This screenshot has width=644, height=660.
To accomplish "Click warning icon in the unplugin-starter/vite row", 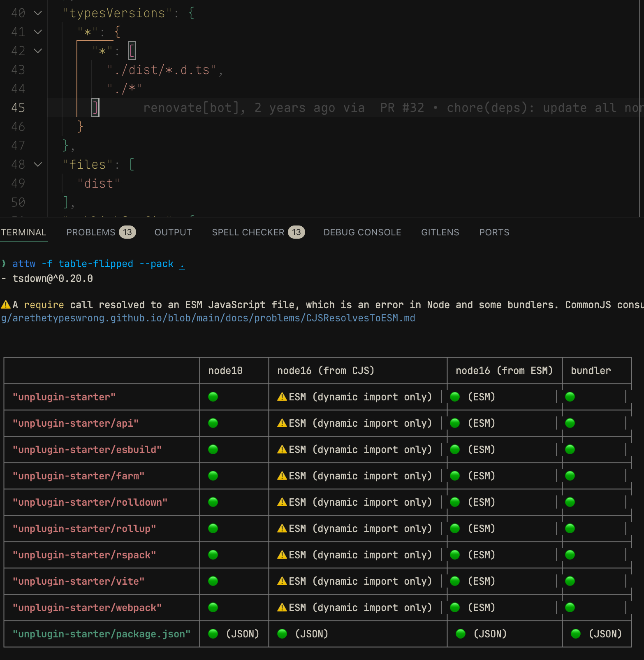I will pyautogui.click(x=282, y=581).
